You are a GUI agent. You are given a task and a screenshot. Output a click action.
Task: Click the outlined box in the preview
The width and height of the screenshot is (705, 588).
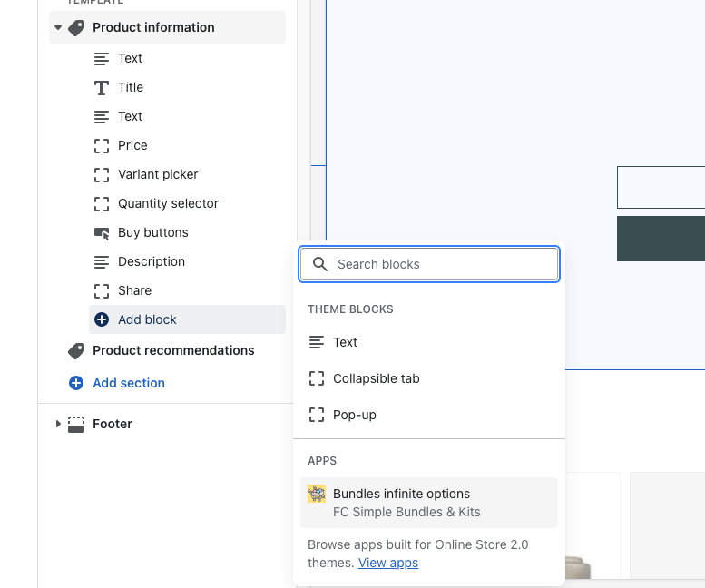[661, 188]
